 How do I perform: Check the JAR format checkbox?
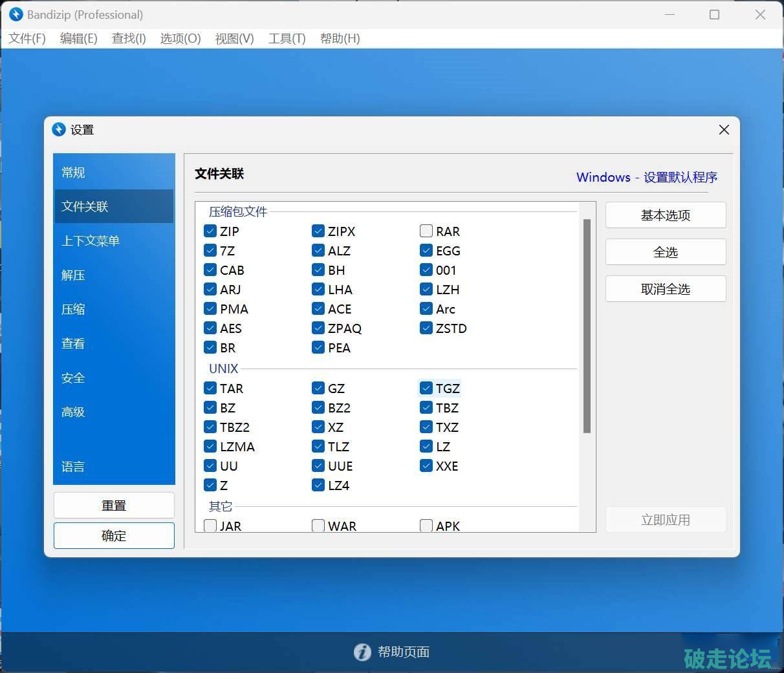(210, 526)
